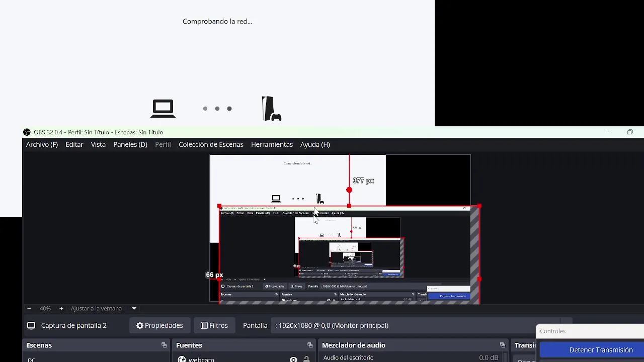Screen dimensions: 644x362
Task: Click the Audio del escritorio label
Action: [x=348, y=357]
